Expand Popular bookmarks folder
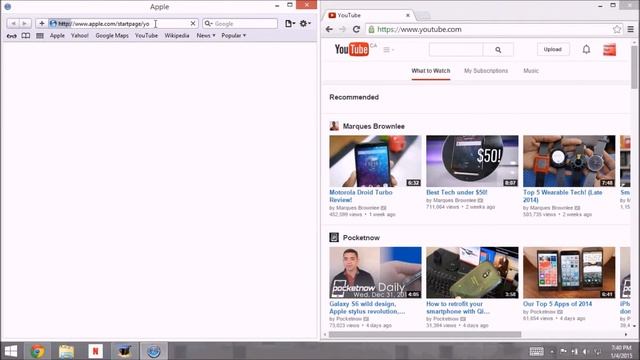Viewport: 640px width, 360px height. 233,36
